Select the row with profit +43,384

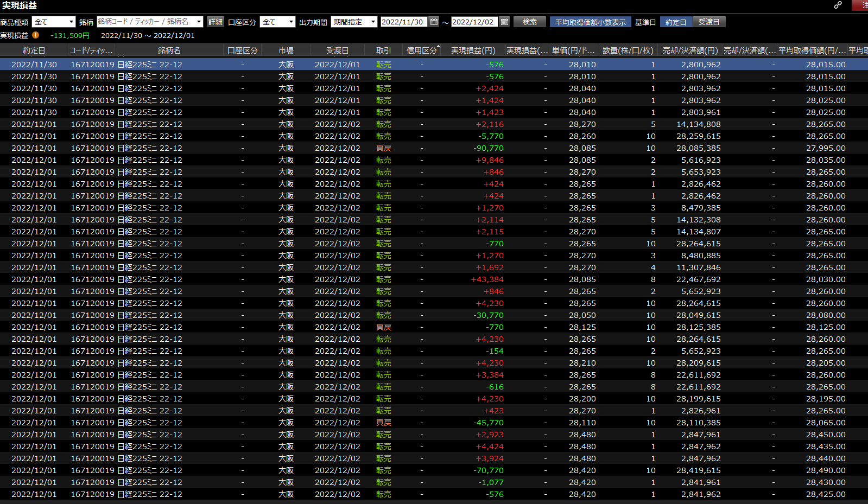point(434,279)
